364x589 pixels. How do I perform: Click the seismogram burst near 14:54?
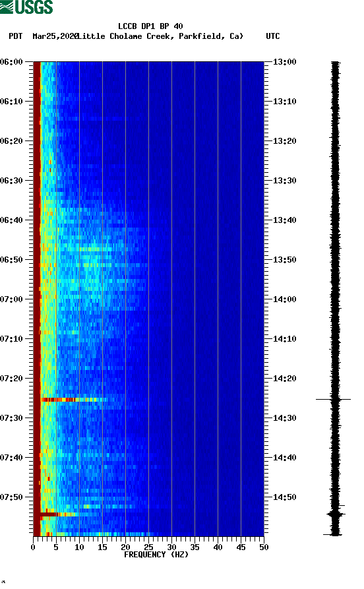coord(336,514)
